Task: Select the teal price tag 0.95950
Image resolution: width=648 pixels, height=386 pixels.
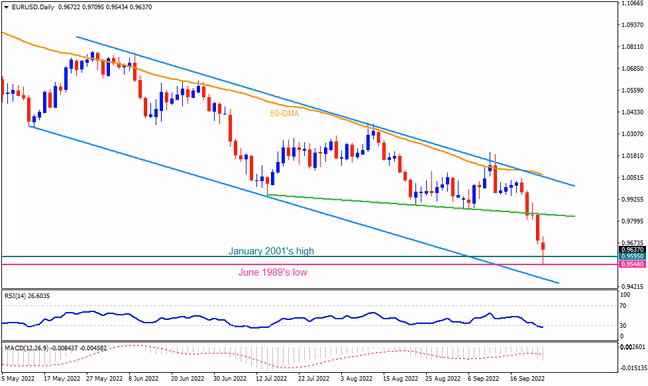Action: [632, 257]
